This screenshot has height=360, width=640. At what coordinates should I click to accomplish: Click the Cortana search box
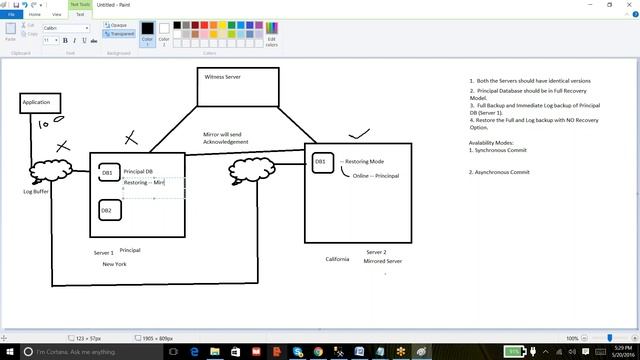click(91, 351)
